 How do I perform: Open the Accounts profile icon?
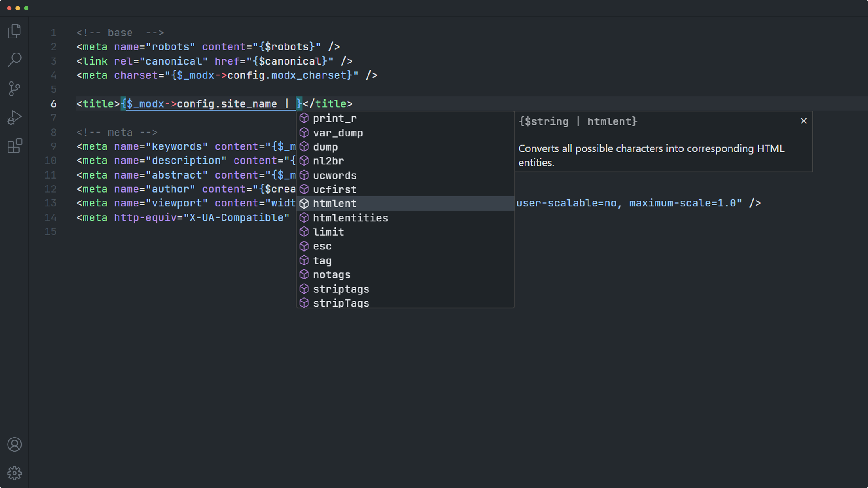coord(15,445)
